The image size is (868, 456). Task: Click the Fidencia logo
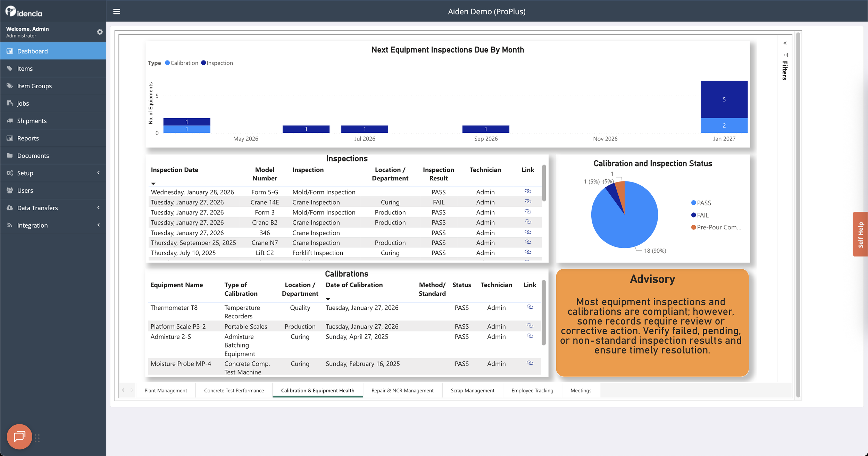pyautogui.click(x=24, y=12)
